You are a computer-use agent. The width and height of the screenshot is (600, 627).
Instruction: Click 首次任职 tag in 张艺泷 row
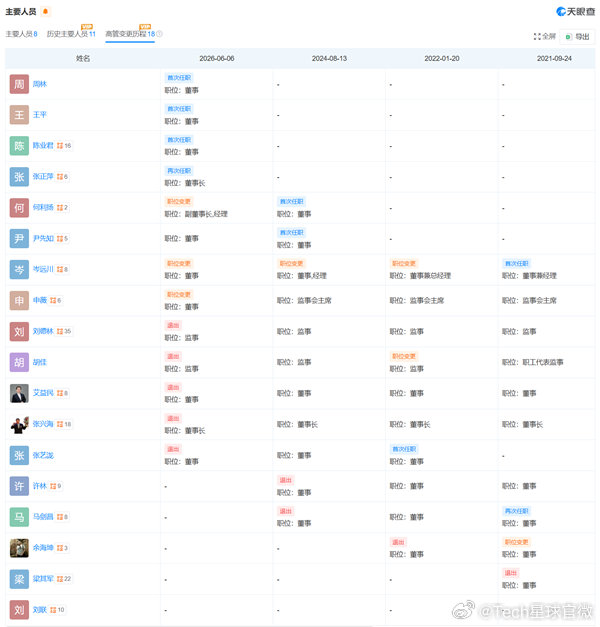pos(404,449)
